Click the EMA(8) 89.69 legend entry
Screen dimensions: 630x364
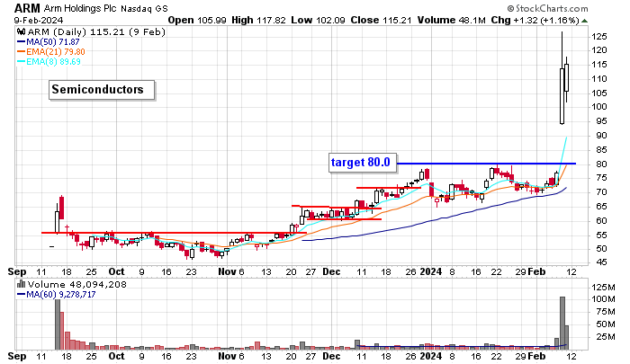pos(49,62)
